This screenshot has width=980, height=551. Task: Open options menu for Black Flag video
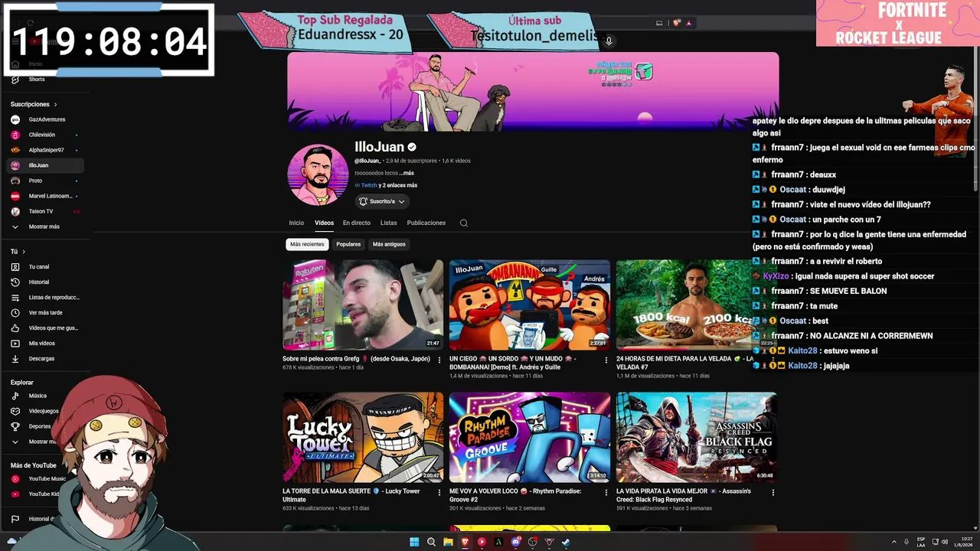click(773, 492)
